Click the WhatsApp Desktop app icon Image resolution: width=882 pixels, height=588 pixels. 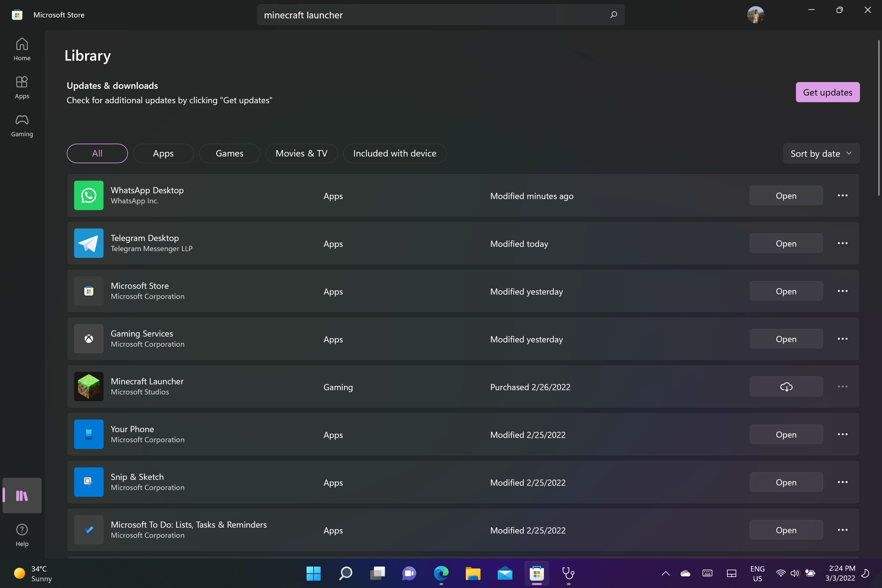coord(89,195)
